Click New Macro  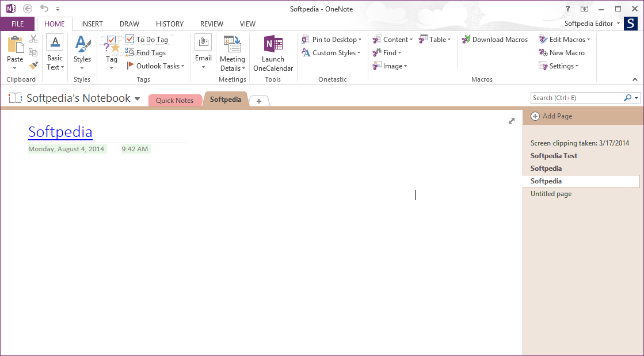pos(562,52)
